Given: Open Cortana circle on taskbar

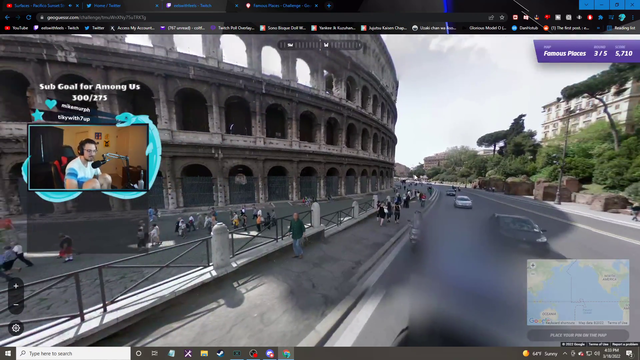Looking at the screenshot, I should tap(139, 353).
